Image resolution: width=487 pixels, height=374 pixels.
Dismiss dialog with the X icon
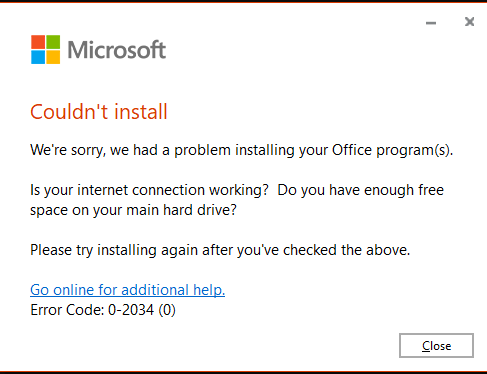pyautogui.click(x=469, y=22)
